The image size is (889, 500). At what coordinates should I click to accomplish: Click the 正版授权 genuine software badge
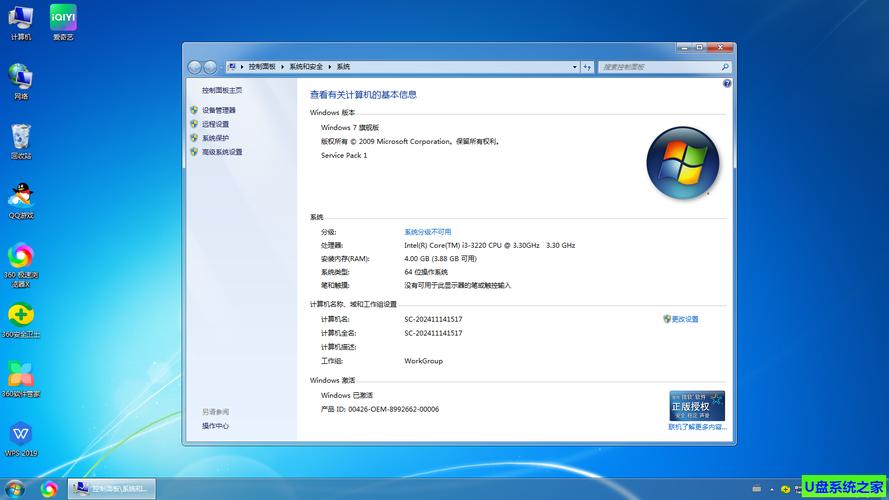697,406
